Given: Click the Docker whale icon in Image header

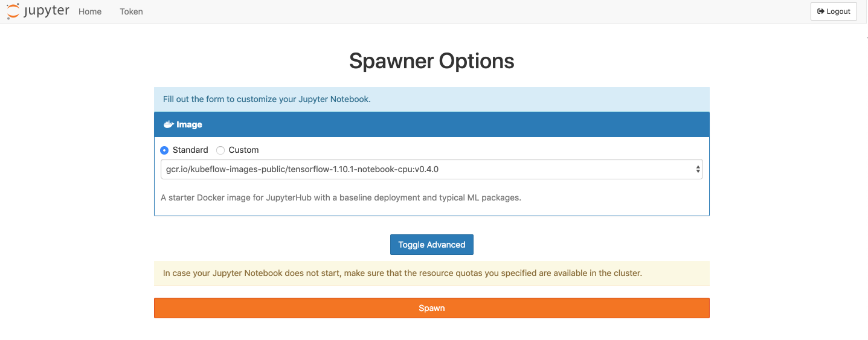Looking at the screenshot, I should 169,124.
